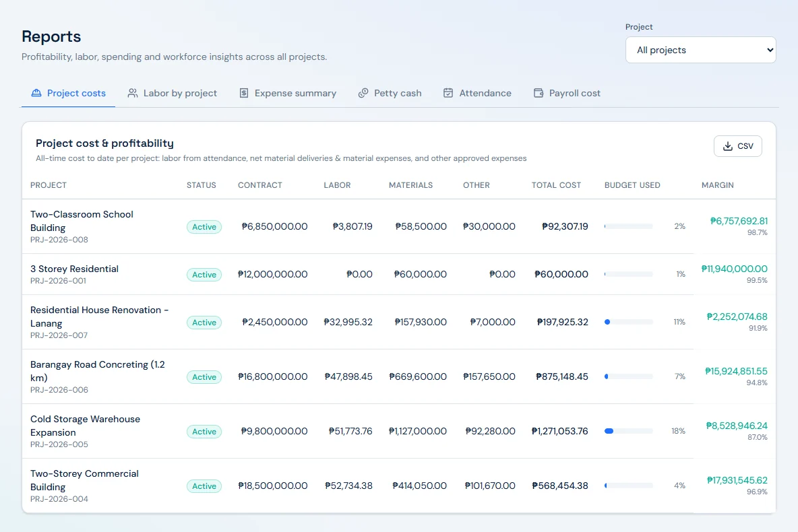This screenshot has width=798, height=532.
Task: Click other cost ₱101,670.00
Action: (490, 486)
